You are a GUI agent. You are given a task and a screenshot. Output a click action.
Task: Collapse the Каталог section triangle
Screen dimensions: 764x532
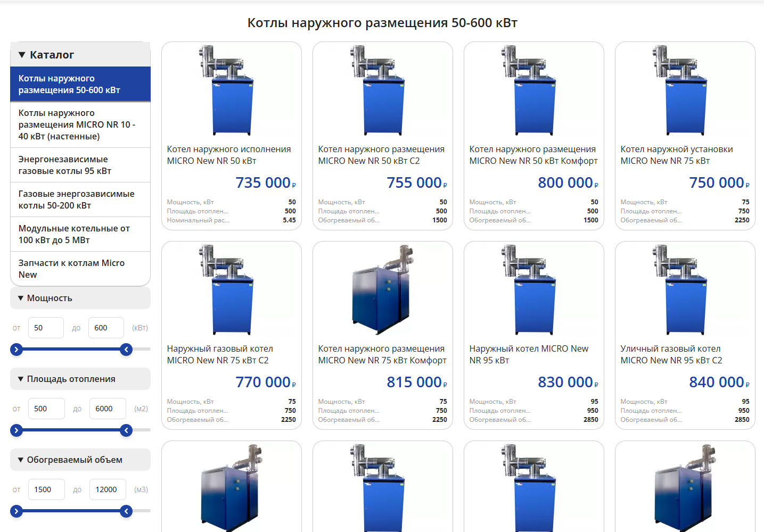[22, 55]
